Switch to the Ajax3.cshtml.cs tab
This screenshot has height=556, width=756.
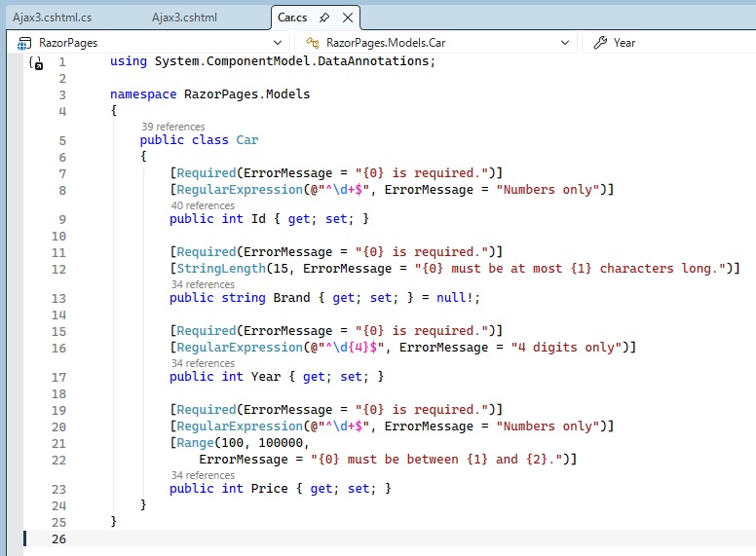[52, 18]
